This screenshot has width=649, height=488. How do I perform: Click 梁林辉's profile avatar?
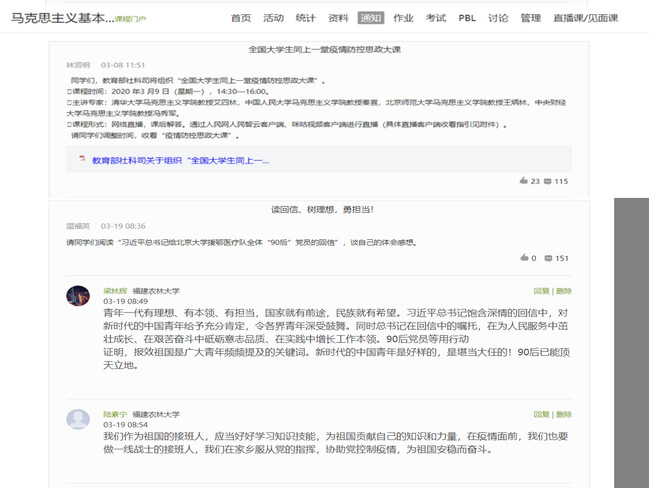pos(78,296)
